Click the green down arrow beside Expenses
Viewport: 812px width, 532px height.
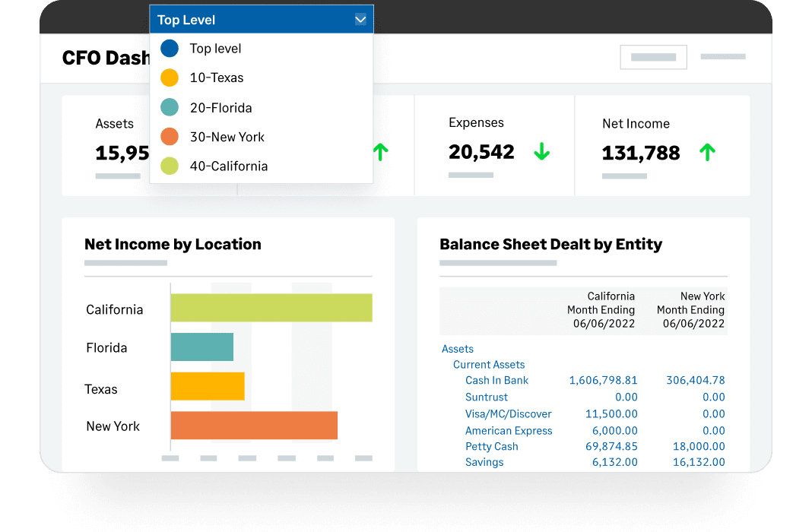tap(541, 152)
